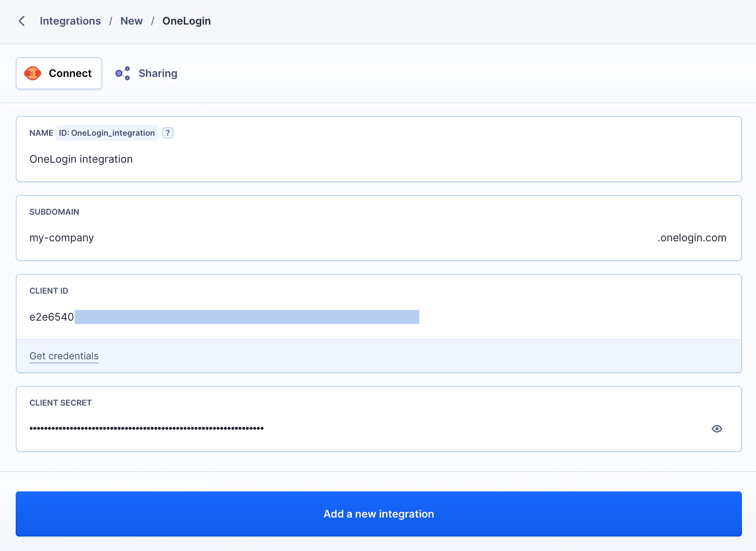Open the Sharing tab

[157, 73]
